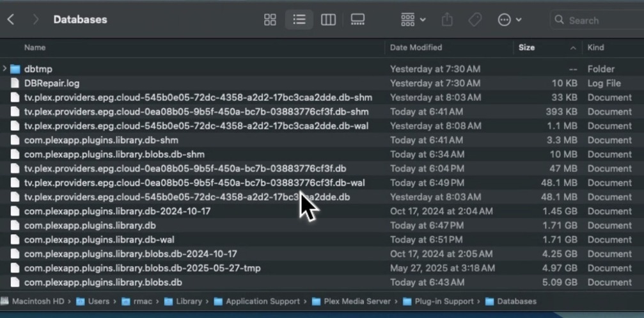Open the Group By options dropdown
The width and height of the screenshot is (644, 318).
(412, 20)
